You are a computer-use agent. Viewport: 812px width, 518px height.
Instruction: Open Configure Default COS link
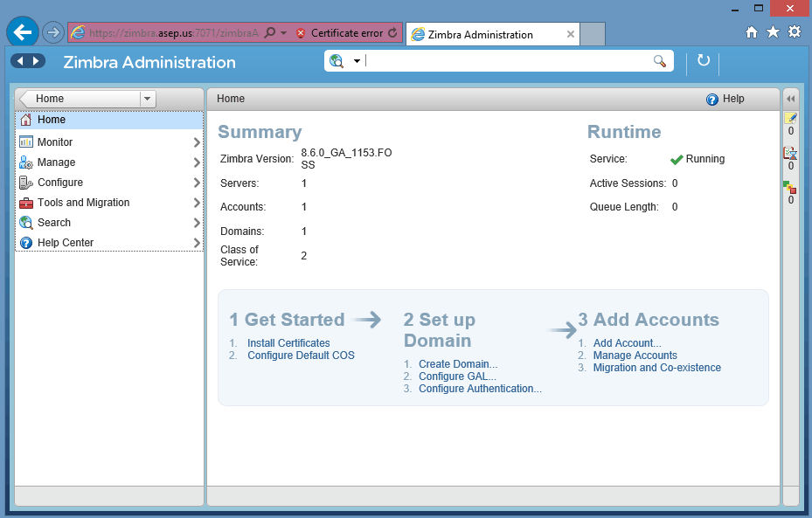coord(301,356)
